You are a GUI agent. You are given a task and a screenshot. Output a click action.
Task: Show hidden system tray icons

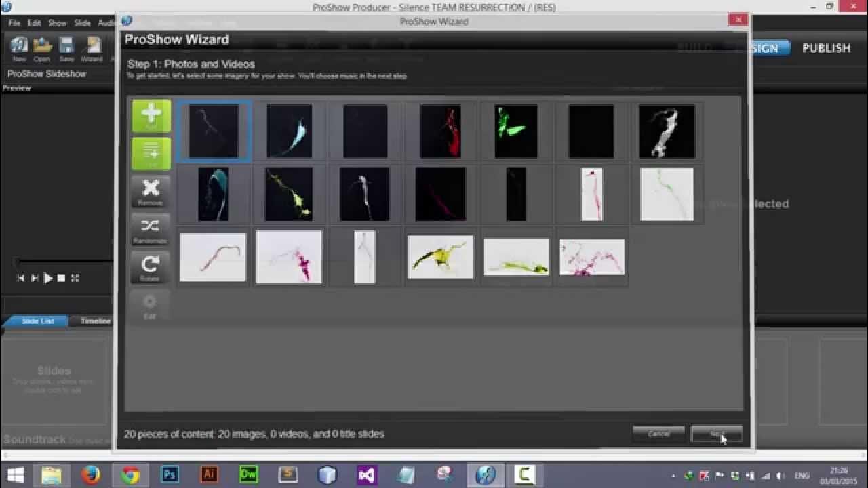(673, 475)
